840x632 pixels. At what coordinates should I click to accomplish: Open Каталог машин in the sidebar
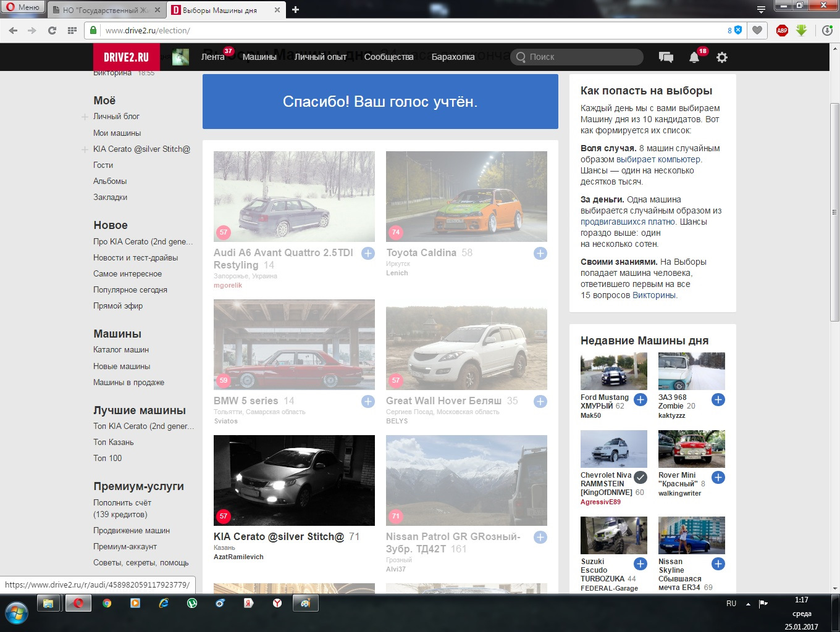[x=121, y=350]
